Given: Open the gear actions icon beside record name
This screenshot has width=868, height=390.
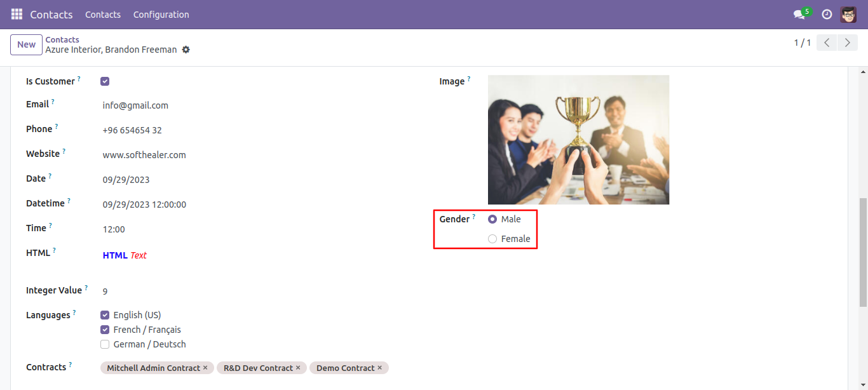Looking at the screenshot, I should (x=186, y=50).
